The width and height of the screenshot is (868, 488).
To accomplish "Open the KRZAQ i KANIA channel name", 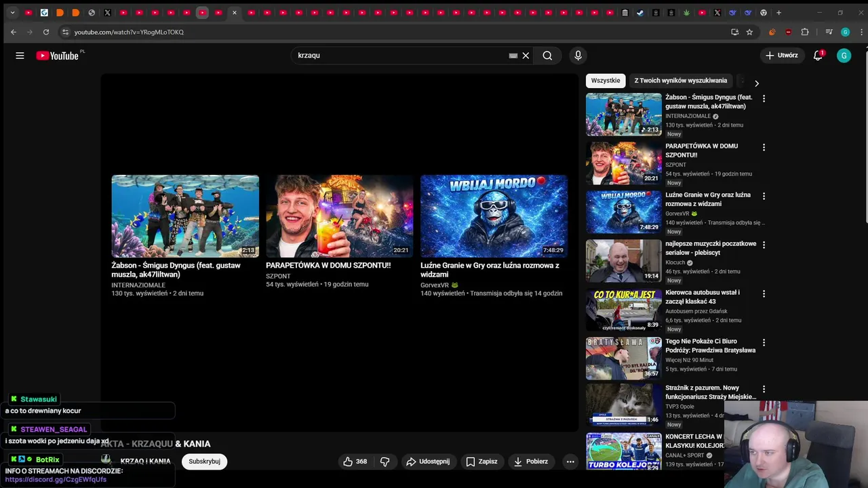I will click(145, 462).
